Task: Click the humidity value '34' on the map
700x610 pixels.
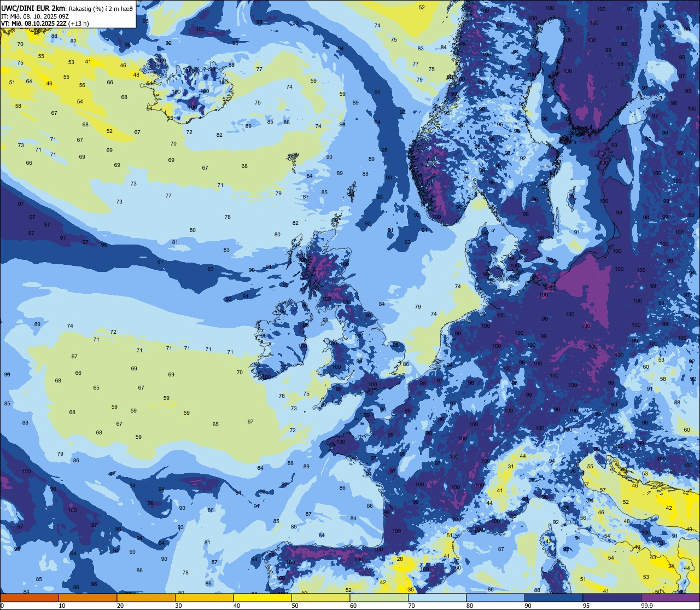Action: (671, 566)
